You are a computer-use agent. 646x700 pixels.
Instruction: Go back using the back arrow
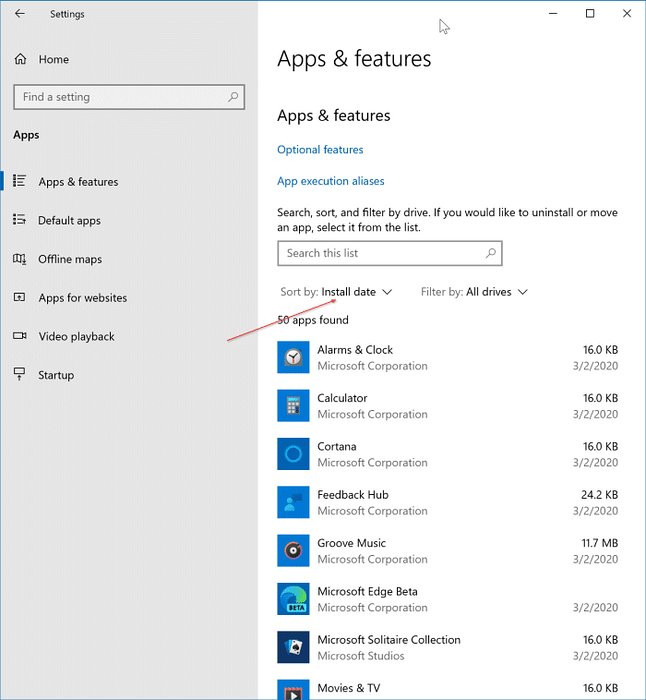point(20,14)
